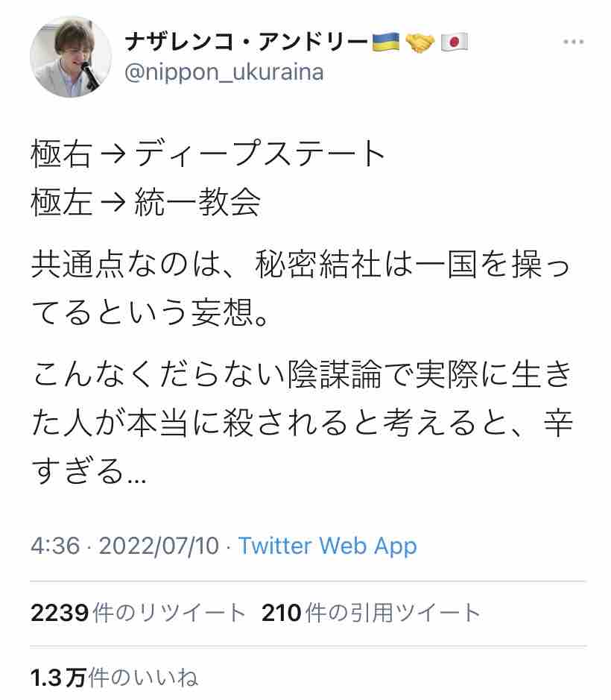
Task: Show the 1.3万 likes list
Action: 114,677
